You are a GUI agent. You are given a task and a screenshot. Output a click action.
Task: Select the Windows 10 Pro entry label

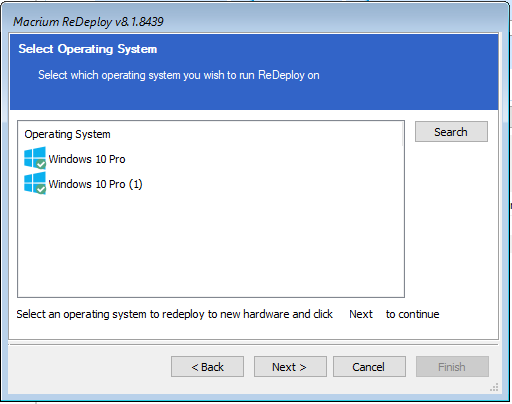click(87, 159)
